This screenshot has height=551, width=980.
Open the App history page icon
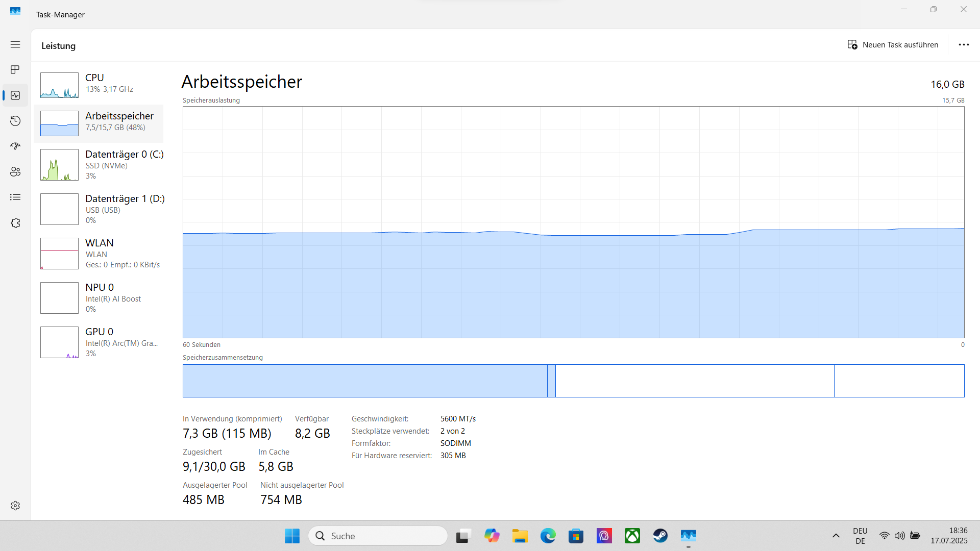(15, 121)
